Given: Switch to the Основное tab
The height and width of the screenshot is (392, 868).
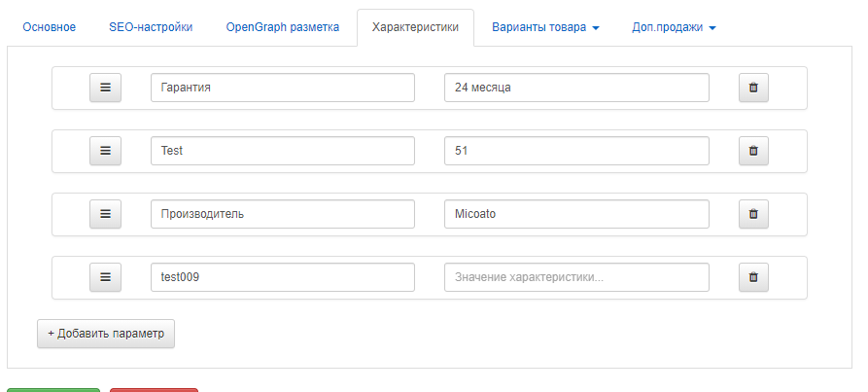Looking at the screenshot, I should point(50,27).
